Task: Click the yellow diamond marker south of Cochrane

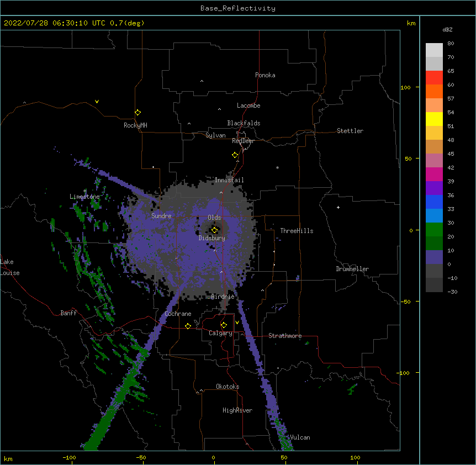Action: (188, 326)
